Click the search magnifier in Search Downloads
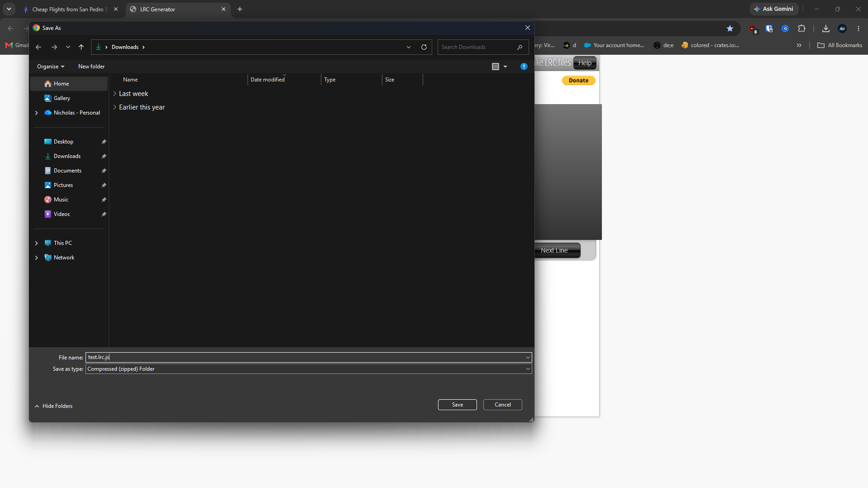 (520, 47)
